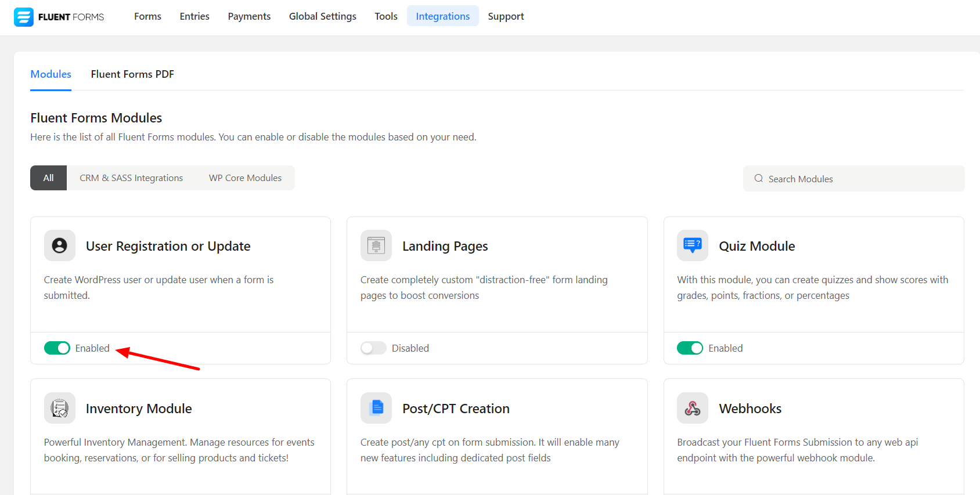
Task: Click the Post/CPT Creation document icon
Action: 376,408
